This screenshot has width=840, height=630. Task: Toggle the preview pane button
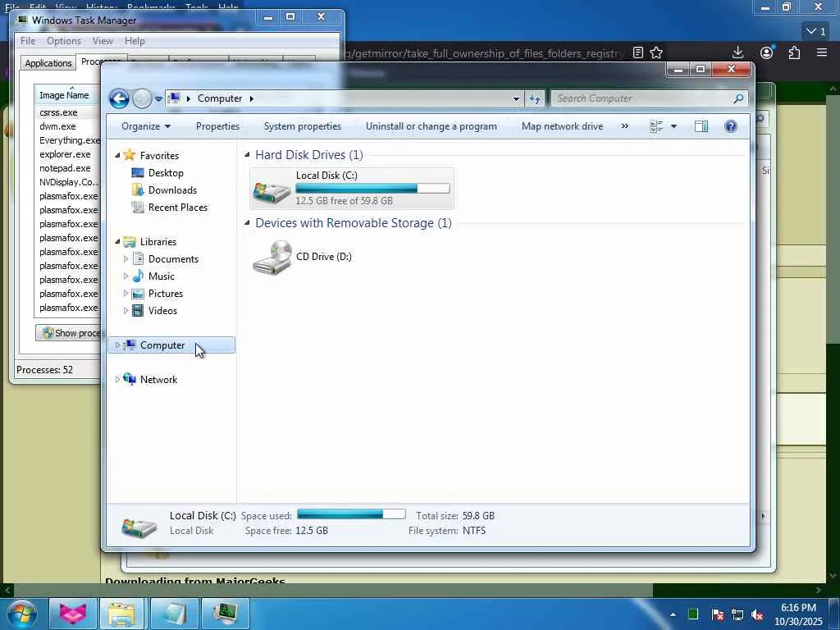(x=701, y=126)
